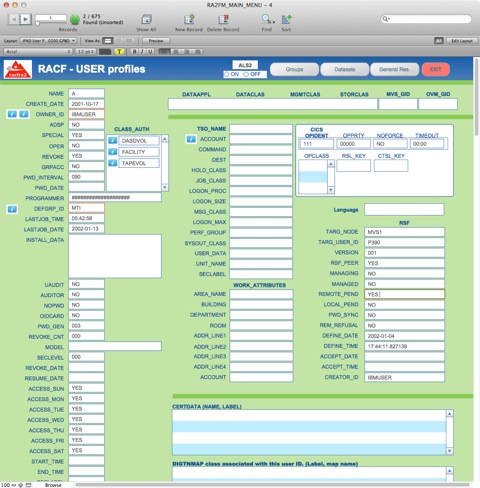Open the 12 pt font size dropdown
This screenshot has height=488, width=480.
86,51
